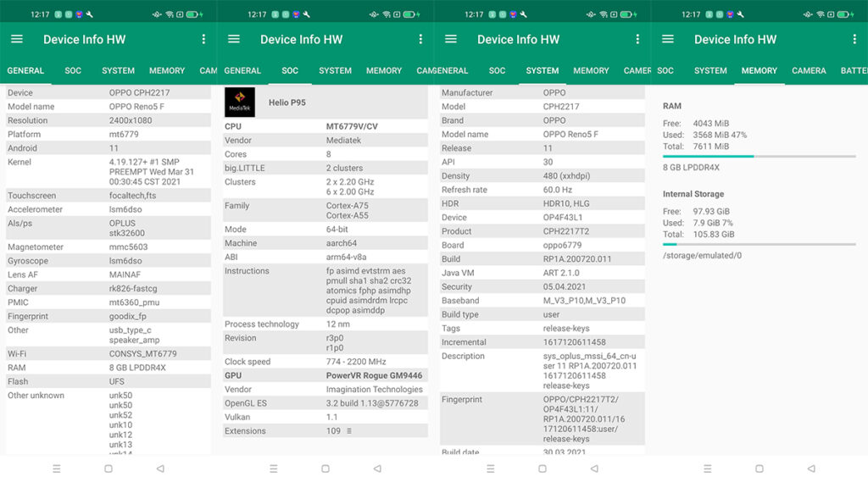Tap the 'M_V3_P10,M_V3_P10' baseband value
The height and width of the screenshot is (482, 868).
(585, 301)
